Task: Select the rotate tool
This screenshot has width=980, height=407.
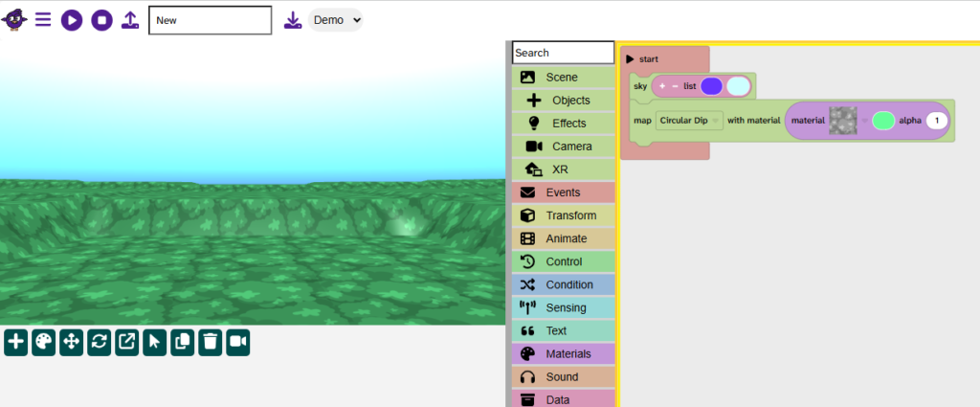Action: pyautogui.click(x=99, y=343)
